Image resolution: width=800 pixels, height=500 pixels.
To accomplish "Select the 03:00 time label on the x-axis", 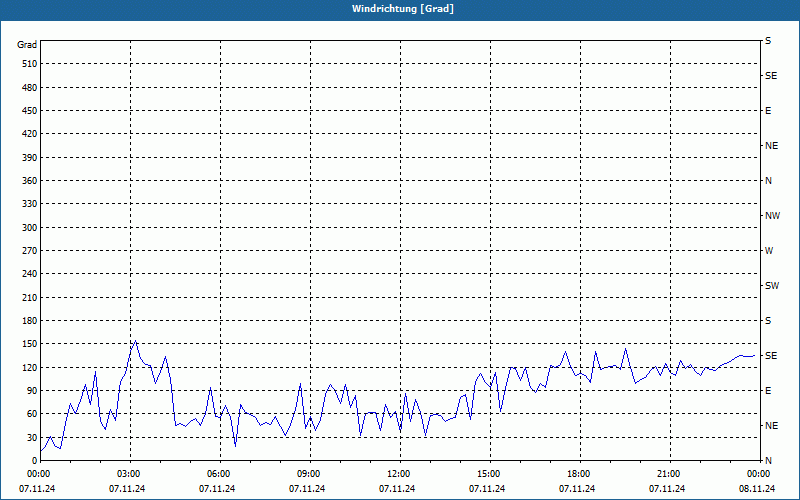I will click(129, 474).
